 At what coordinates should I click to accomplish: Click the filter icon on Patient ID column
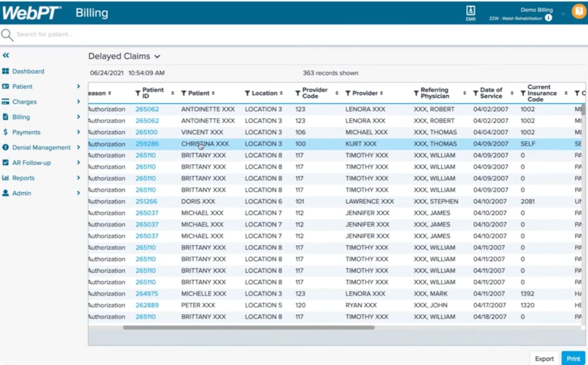[x=138, y=93]
